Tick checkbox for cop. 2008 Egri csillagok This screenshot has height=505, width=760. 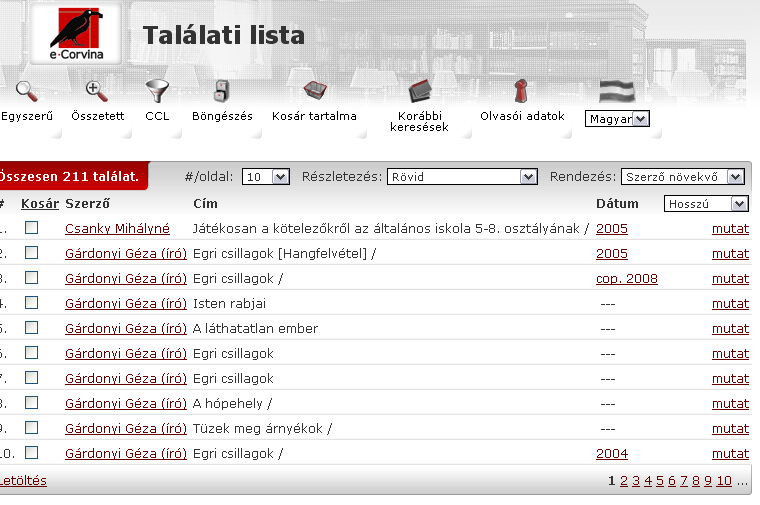[x=32, y=278]
